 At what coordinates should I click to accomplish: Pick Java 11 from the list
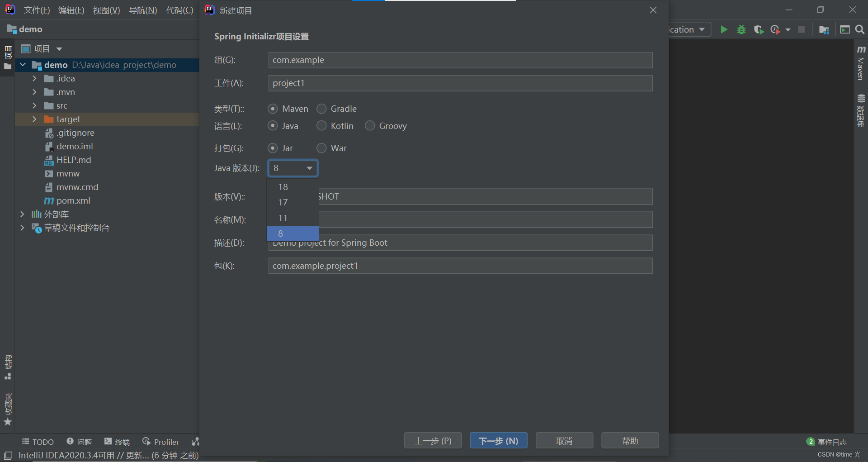293,218
